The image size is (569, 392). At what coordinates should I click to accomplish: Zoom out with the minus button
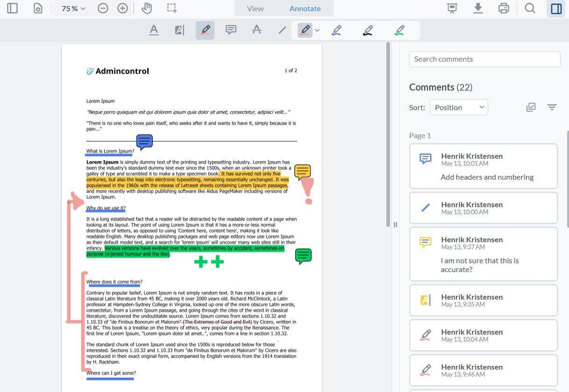103,8
